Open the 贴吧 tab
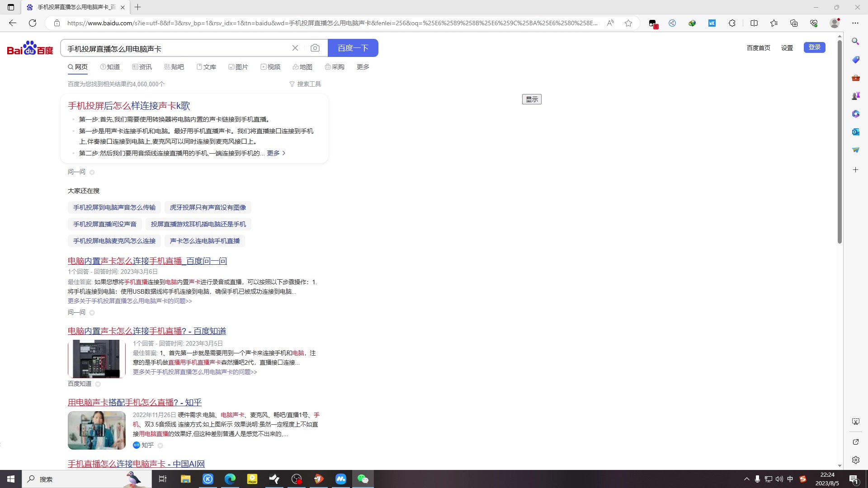Viewport: 868px width, 488px height. [174, 67]
